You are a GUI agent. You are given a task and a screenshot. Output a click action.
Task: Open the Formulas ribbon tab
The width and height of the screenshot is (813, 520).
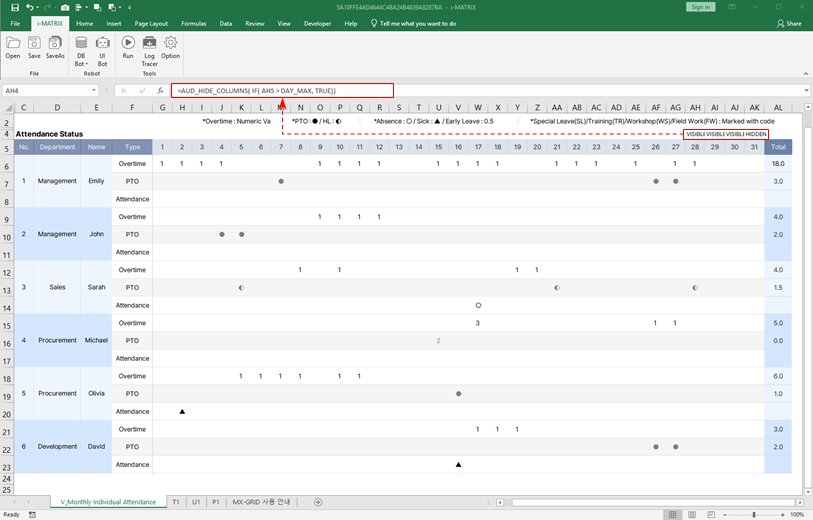195,23
